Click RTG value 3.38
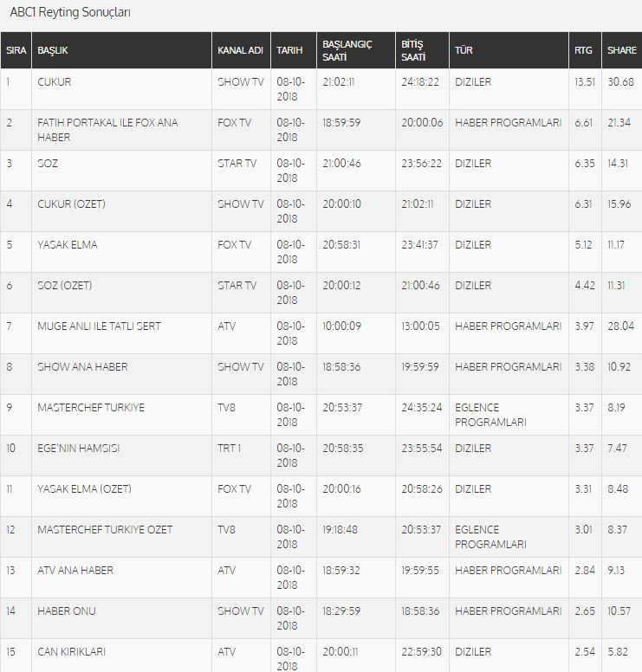Image resolution: width=642 pixels, height=672 pixels. [585, 367]
